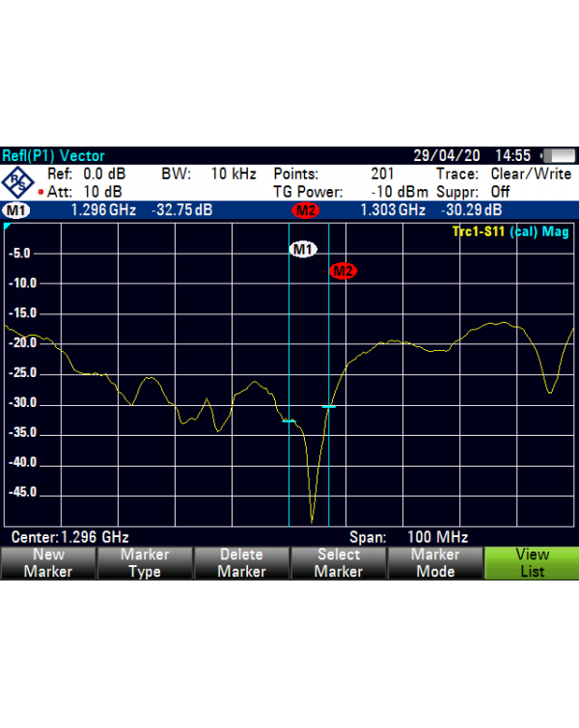Choose the Delete Marker softkey
Viewport: 579px width, 728px height.
(x=241, y=563)
